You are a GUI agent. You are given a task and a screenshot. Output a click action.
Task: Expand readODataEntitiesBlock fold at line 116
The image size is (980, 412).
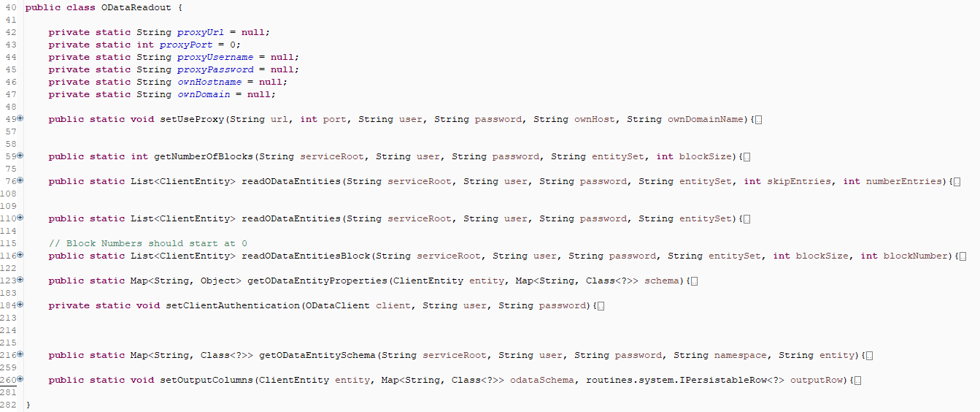coord(20,255)
